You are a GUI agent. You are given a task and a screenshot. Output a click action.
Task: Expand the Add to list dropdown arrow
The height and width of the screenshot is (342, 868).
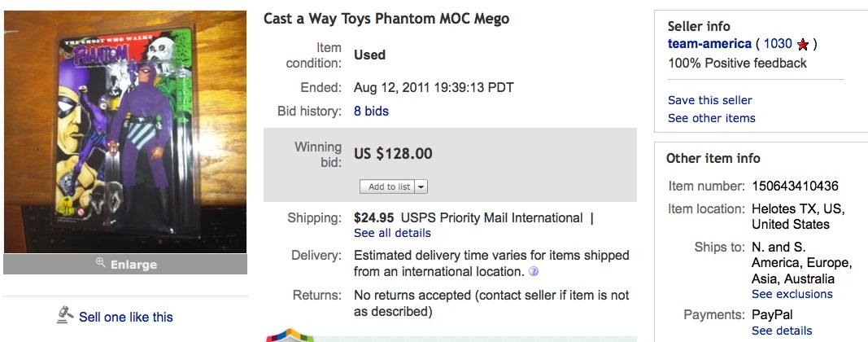tap(421, 186)
